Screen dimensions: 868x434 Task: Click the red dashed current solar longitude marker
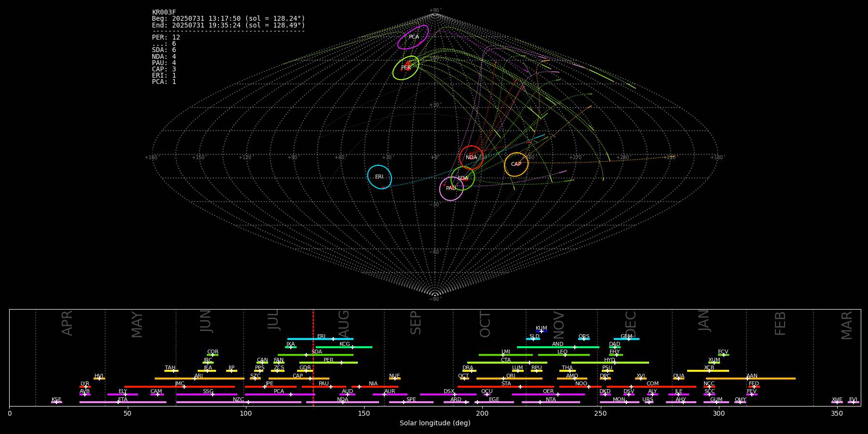click(313, 357)
